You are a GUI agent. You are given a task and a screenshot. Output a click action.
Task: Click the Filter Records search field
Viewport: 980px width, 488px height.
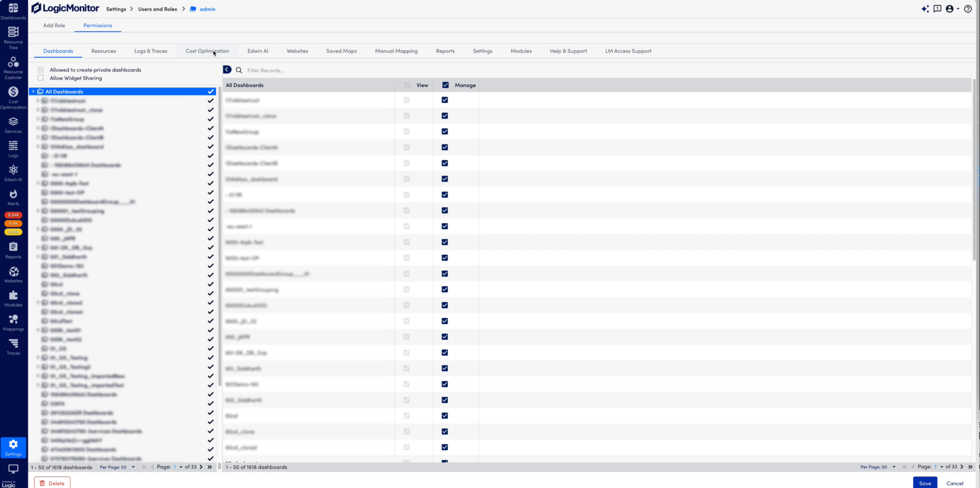316,70
